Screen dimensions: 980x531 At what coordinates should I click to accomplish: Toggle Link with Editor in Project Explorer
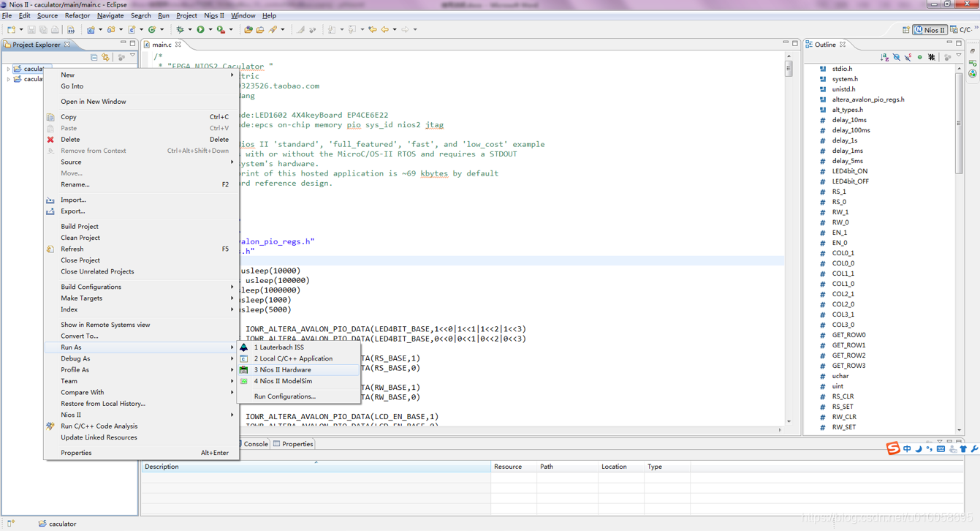[106, 56]
